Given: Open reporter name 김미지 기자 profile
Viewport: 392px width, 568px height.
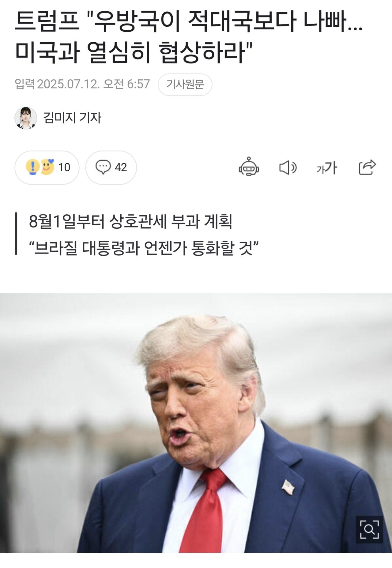Looking at the screenshot, I should pyautogui.click(x=72, y=118).
